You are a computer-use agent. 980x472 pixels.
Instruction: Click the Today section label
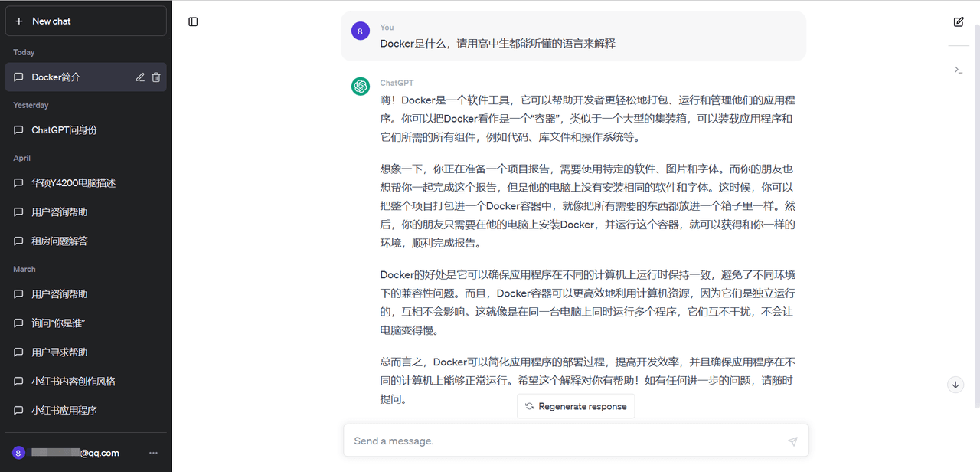[24, 52]
